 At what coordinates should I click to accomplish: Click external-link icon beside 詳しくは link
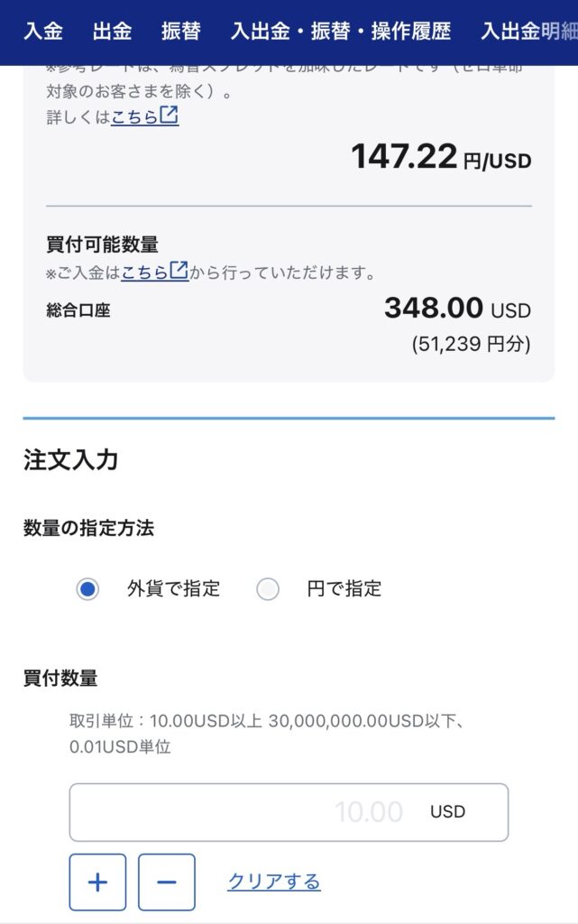pyautogui.click(x=169, y=115)
